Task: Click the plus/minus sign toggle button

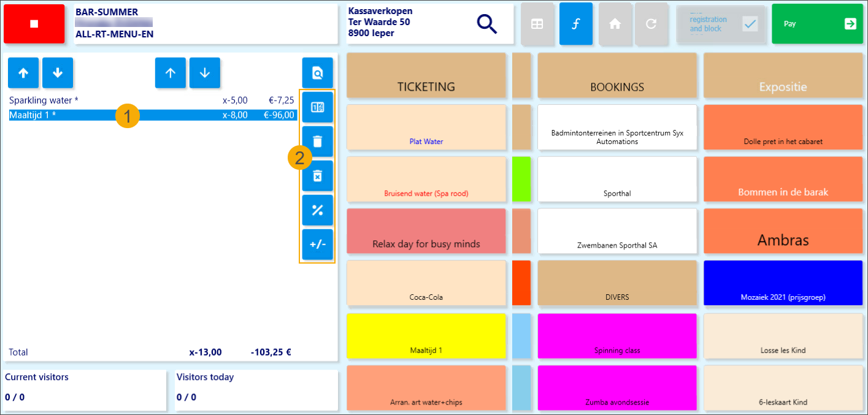Action: tap(317, 245)
